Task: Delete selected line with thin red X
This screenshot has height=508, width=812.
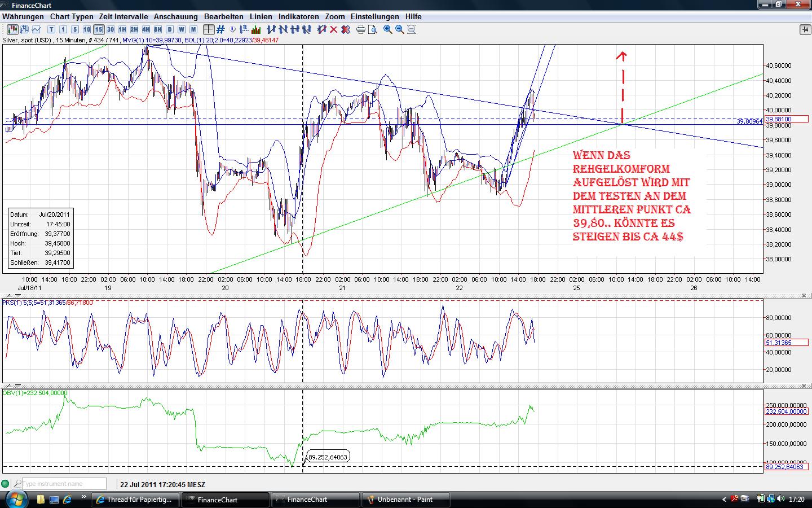Action: (334, 29)
